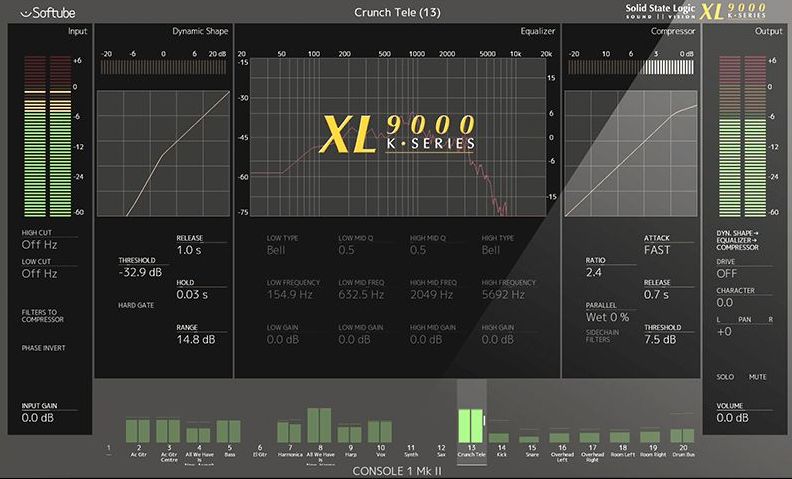Screen dimensions: 792x479
Task: Click the Input section header
Action: pyautogui.click(x=77, y=31)
